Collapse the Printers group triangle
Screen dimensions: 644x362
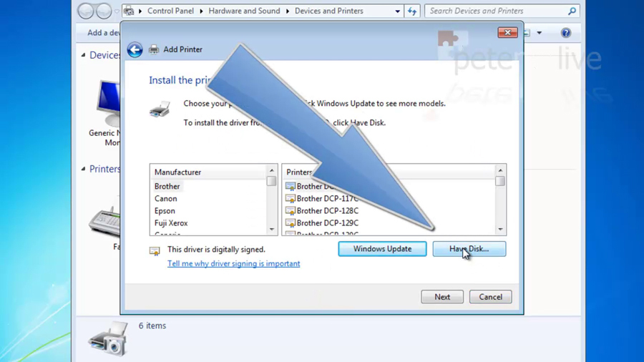pyautogui.click(x=84, y=169)
